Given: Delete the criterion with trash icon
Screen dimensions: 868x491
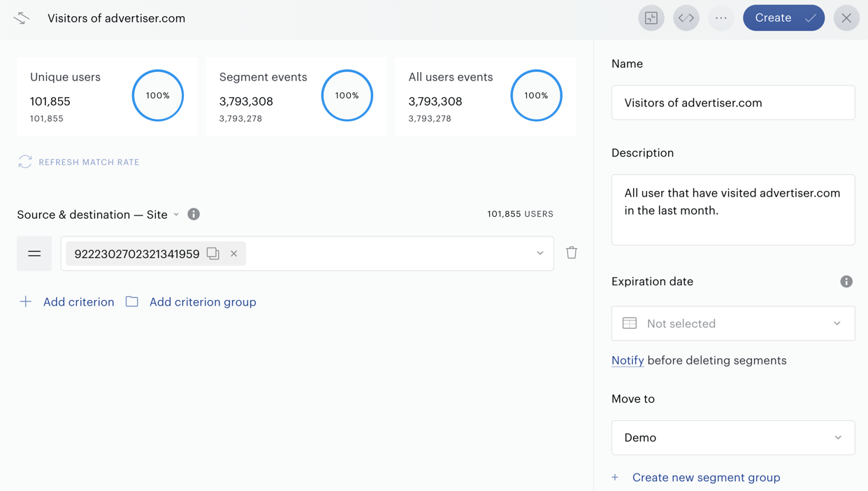Looking at the screenshot, I should click(x=572, y=253).
